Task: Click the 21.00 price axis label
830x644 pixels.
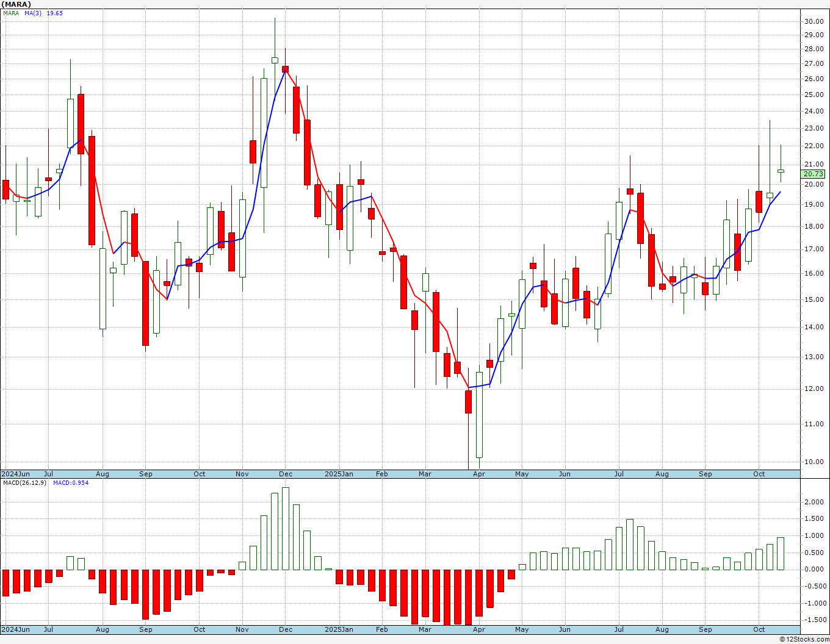Action: coord(814,165)
